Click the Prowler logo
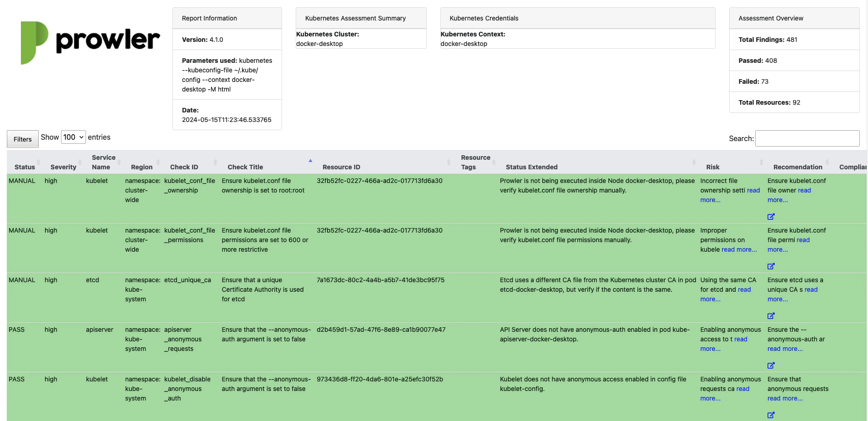Screen dimensions: 868x421 tap(90, 42)
